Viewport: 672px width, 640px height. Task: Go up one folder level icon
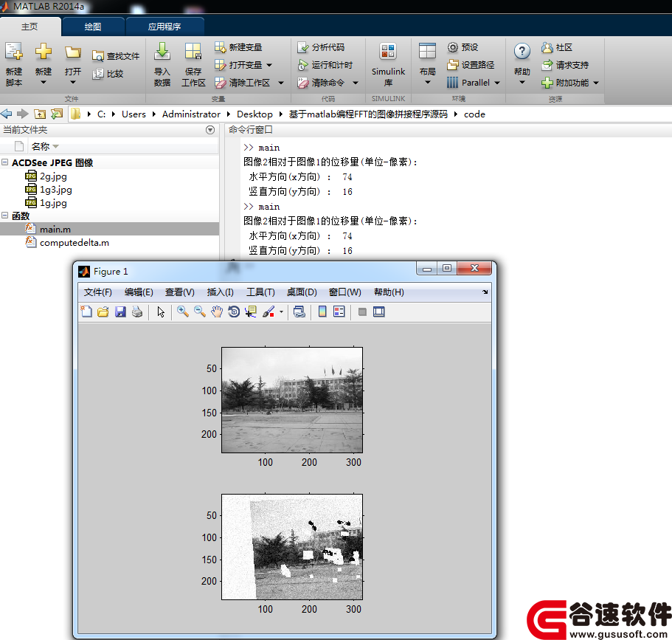point(40,114)
